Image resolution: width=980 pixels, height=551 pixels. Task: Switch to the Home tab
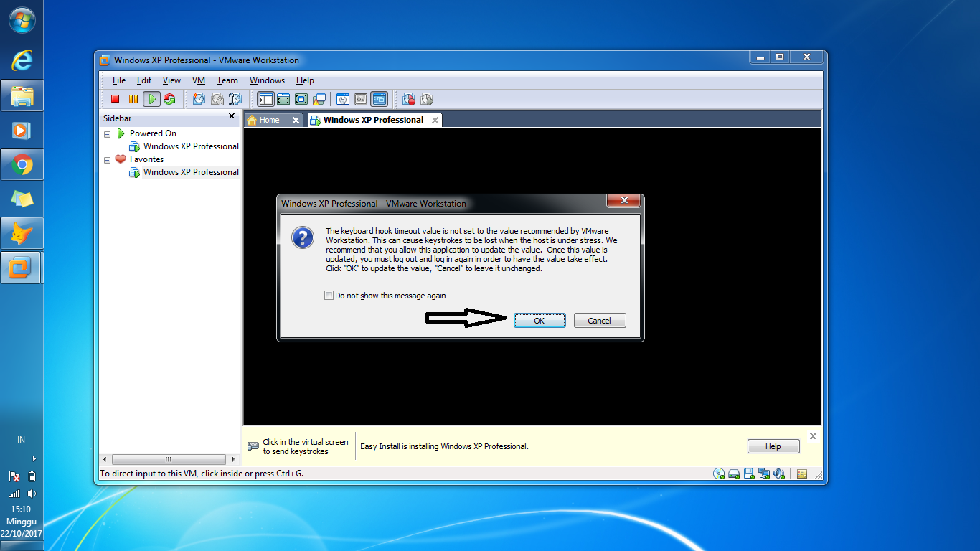(x=271, y=120)
